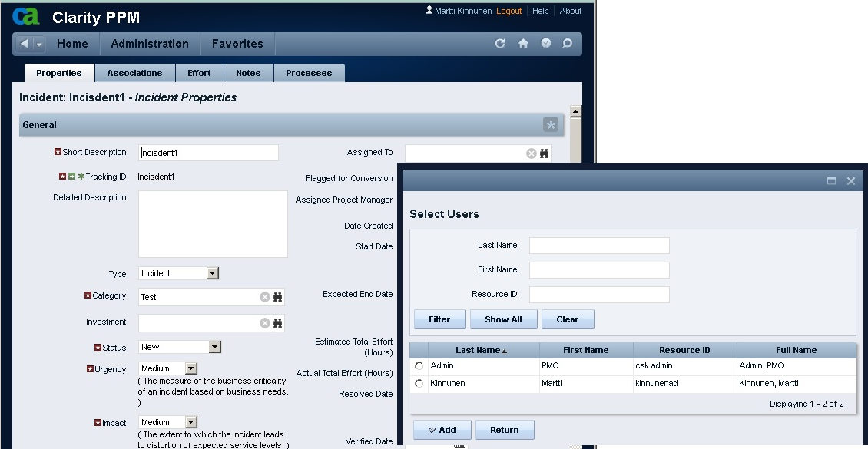Image resolution: width=868 pixels, height=449 pixels.
Task: Maximize the Select Users dialog
Action: coord(831,181)
